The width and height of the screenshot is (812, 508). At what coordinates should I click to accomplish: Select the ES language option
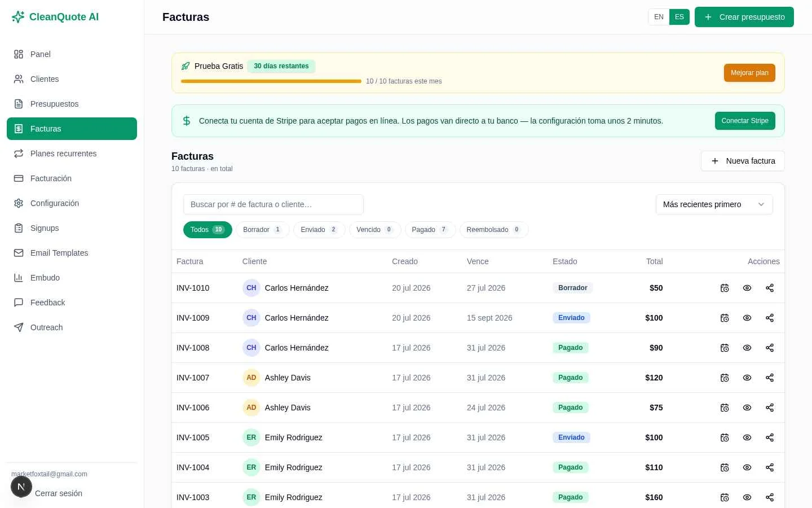pos(679,17)
